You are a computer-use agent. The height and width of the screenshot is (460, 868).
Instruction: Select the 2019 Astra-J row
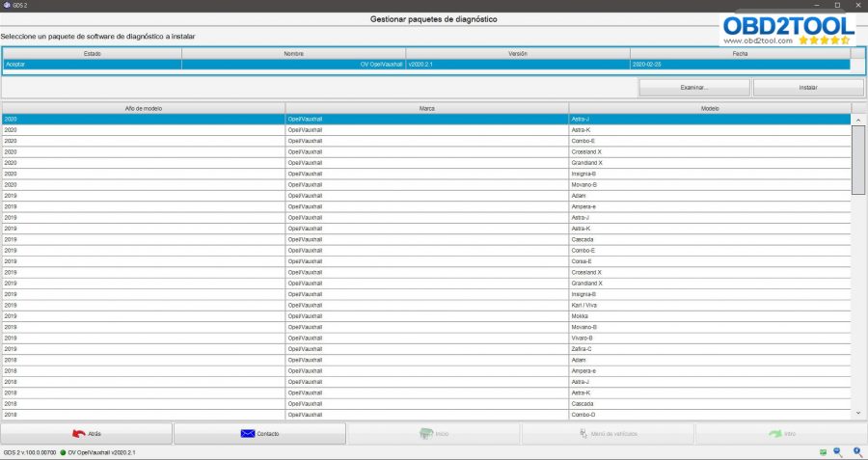click(x=426, y=218)
